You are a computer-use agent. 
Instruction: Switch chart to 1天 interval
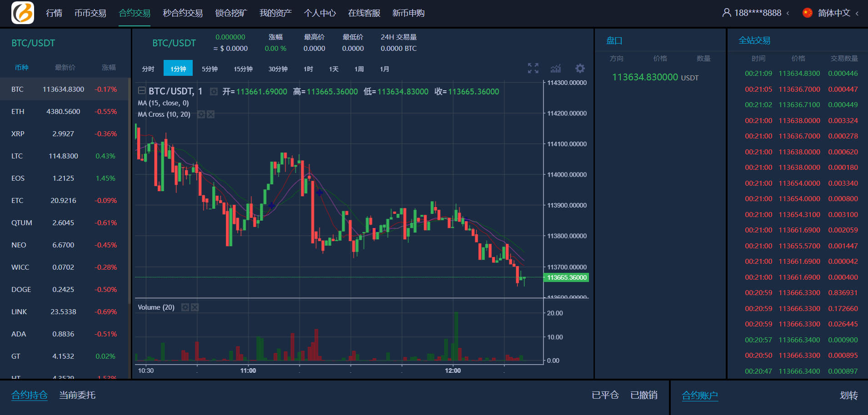tap(334, 69)
